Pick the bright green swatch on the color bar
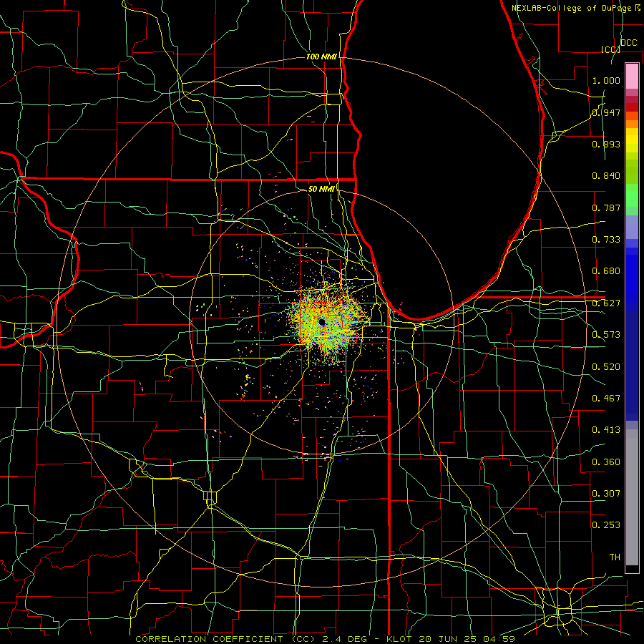The height and width of the screenshot is (644, 644). point(632,195)
